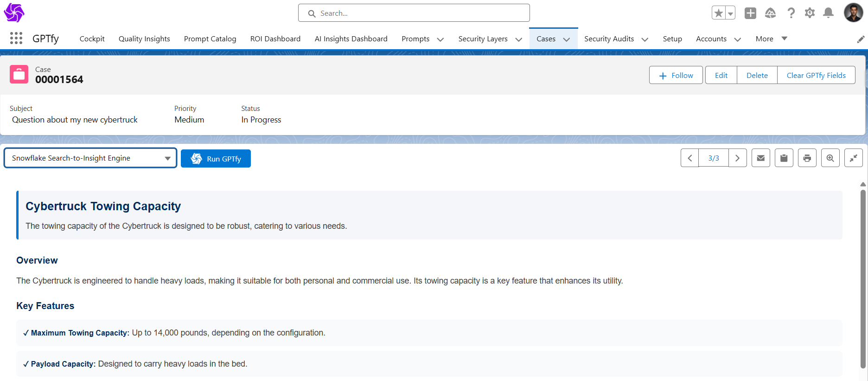Screen dimensions: 868x381
Task: Click the Clear GPTfy Fields button
Action: pos(816,75)
